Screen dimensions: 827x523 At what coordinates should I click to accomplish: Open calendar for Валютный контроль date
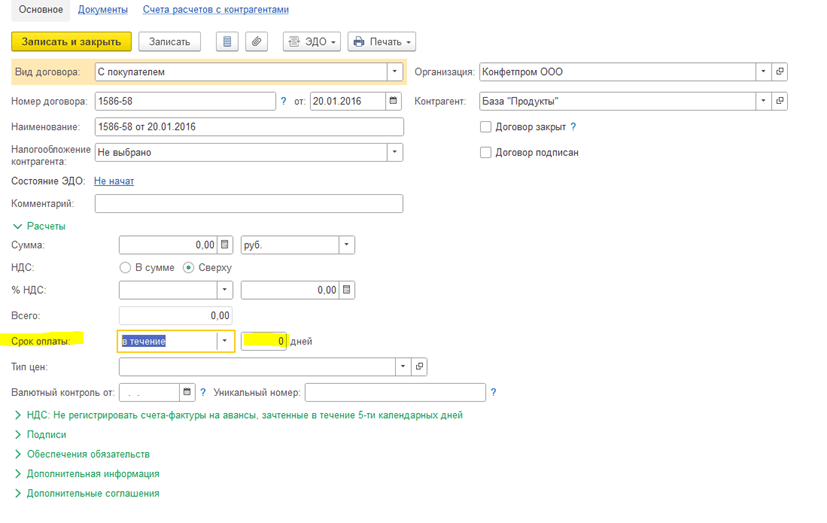pyautogui.click(x=187, y=392)
